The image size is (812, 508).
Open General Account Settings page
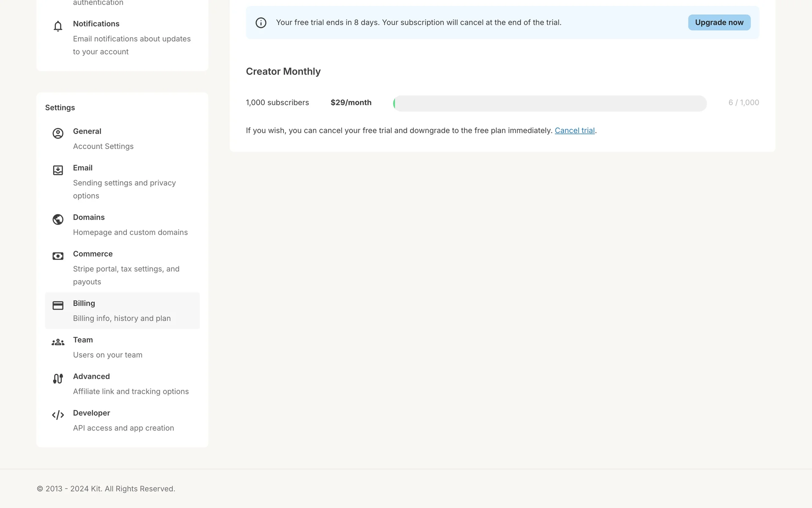click(x=103, y=138)
